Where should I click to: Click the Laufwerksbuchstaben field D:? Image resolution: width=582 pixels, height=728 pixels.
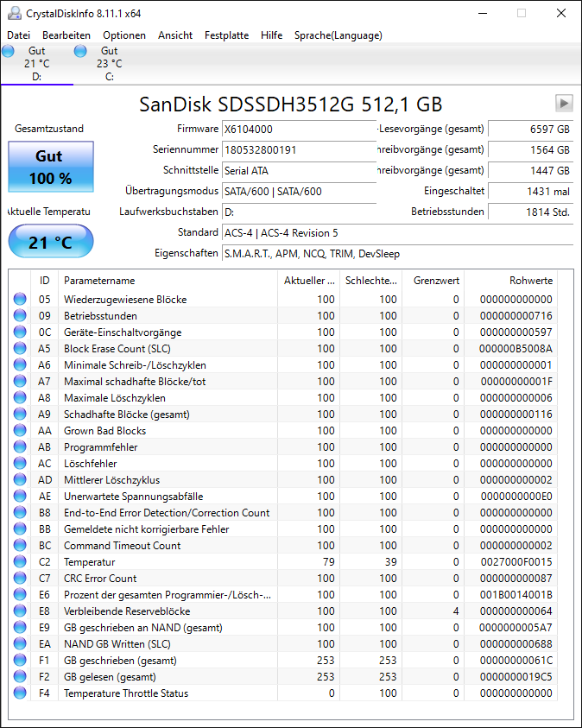(x=299, y=212)
